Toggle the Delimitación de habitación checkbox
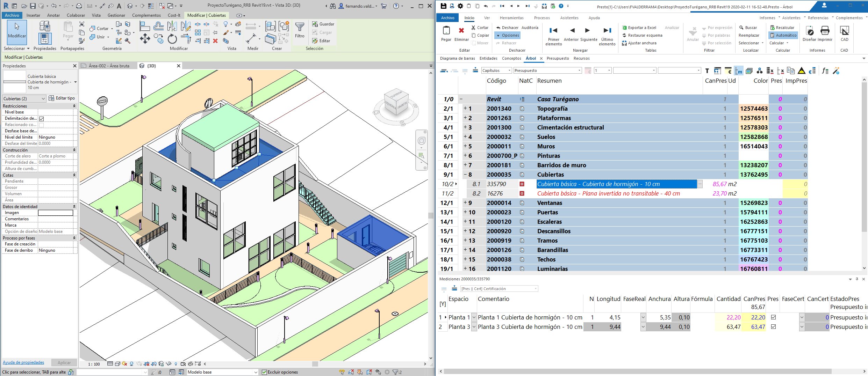The height and width of the screenshot is (376, 868). [41, 119]
